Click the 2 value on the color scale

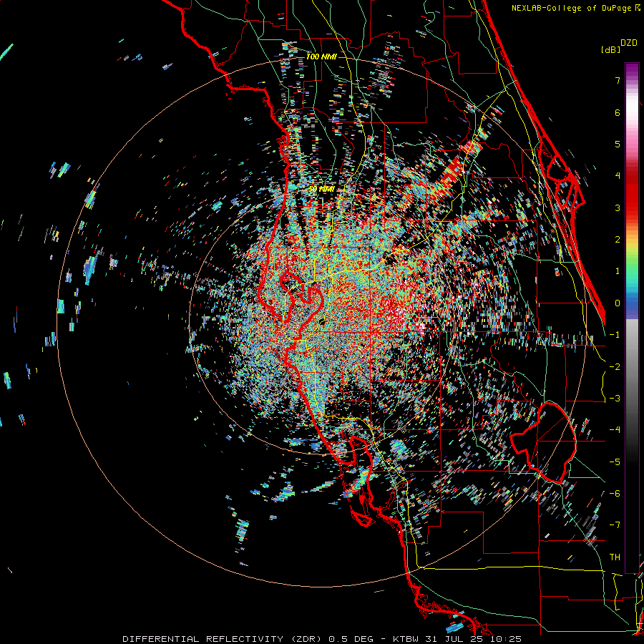618,240
